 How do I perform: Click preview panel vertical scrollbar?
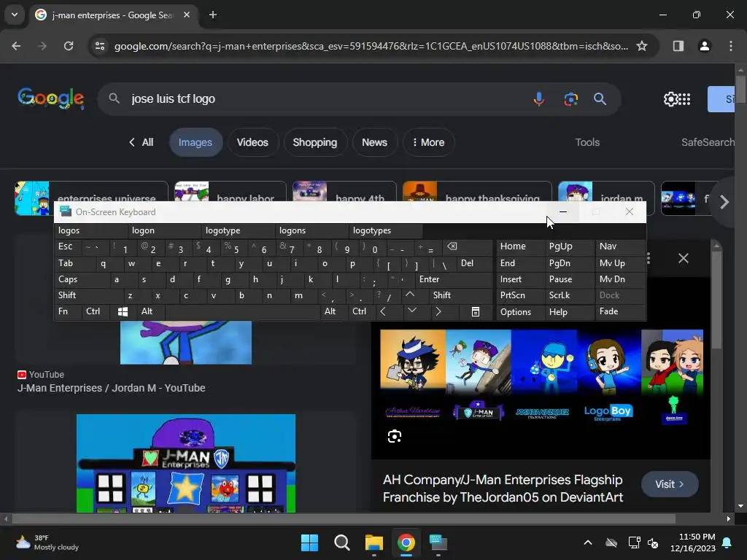pos(716,299)
